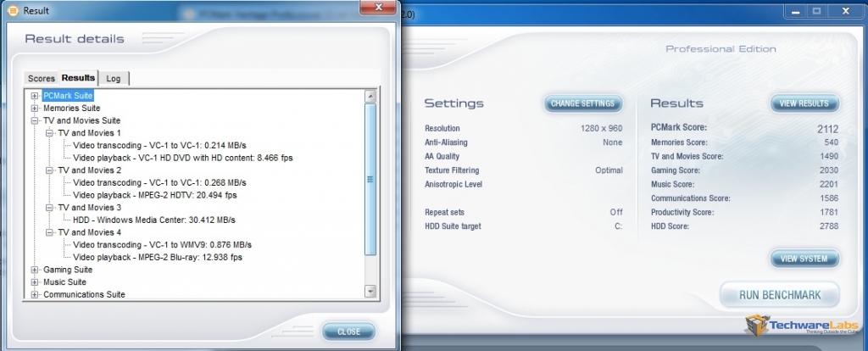Click the results list scrollbar down arrow
Viewport: 868px width, 351px height.
[x=370, y=291]
